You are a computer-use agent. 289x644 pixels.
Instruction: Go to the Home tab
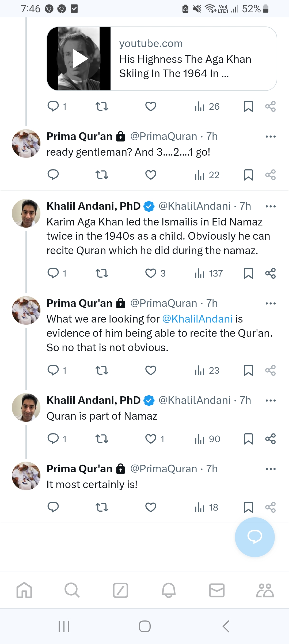pyautogui.click(x=24, y=590)
